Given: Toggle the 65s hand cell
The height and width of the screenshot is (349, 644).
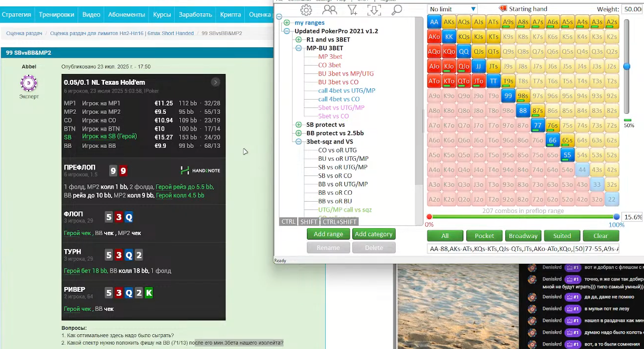Looking at the screenshot, I should click(568, 140).
